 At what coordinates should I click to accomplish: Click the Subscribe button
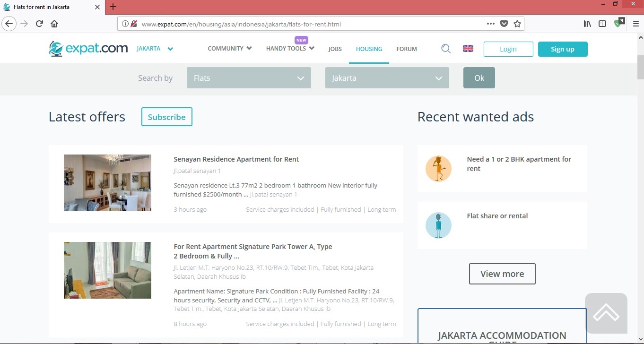[166, 117]
